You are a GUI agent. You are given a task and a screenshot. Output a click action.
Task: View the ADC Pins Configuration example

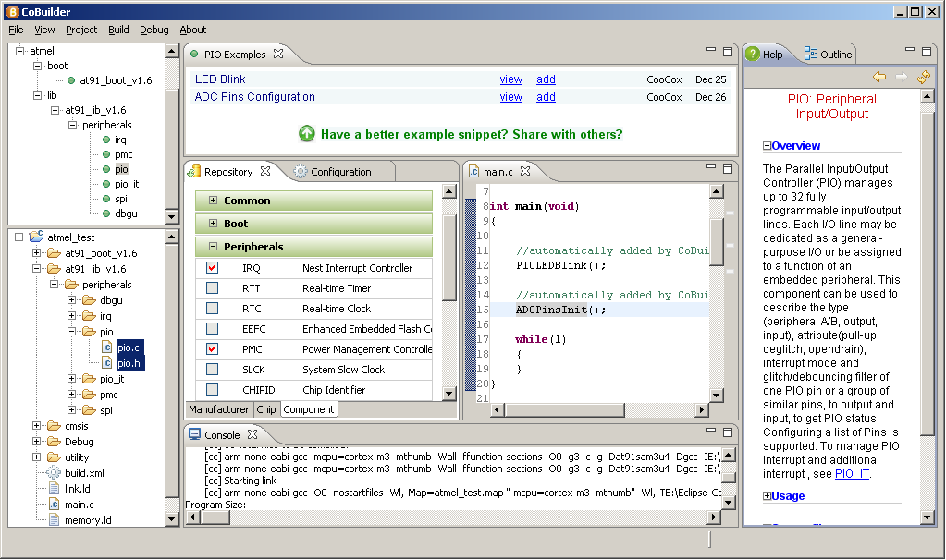pyautogui.click(x=511, y=96)
